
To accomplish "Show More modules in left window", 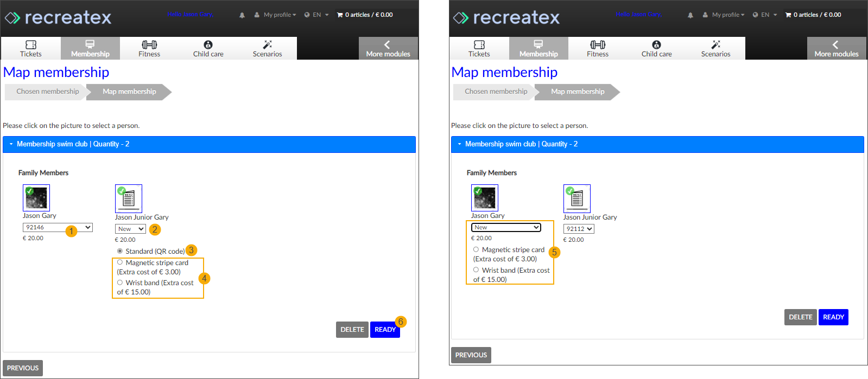I will [388, 48].
